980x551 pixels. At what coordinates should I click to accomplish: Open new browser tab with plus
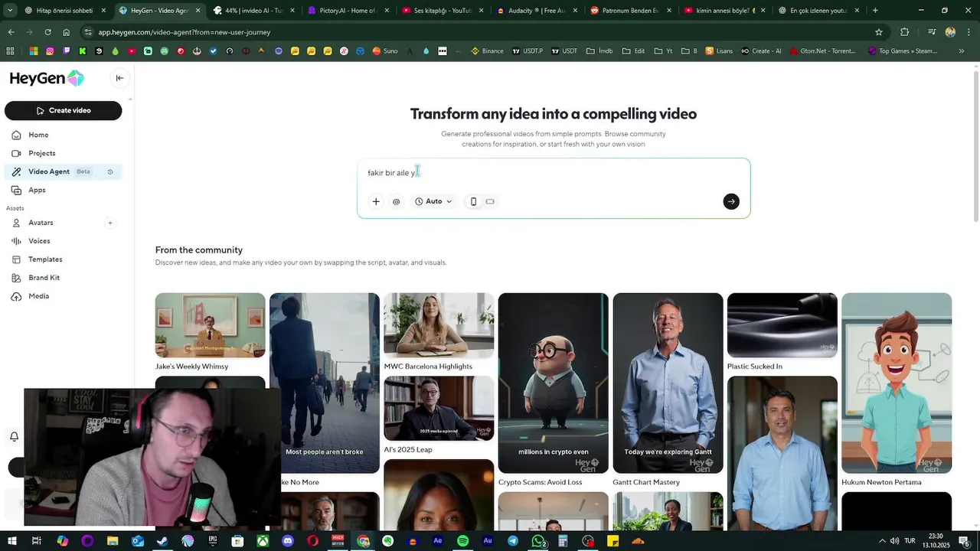tap(875, 11)
